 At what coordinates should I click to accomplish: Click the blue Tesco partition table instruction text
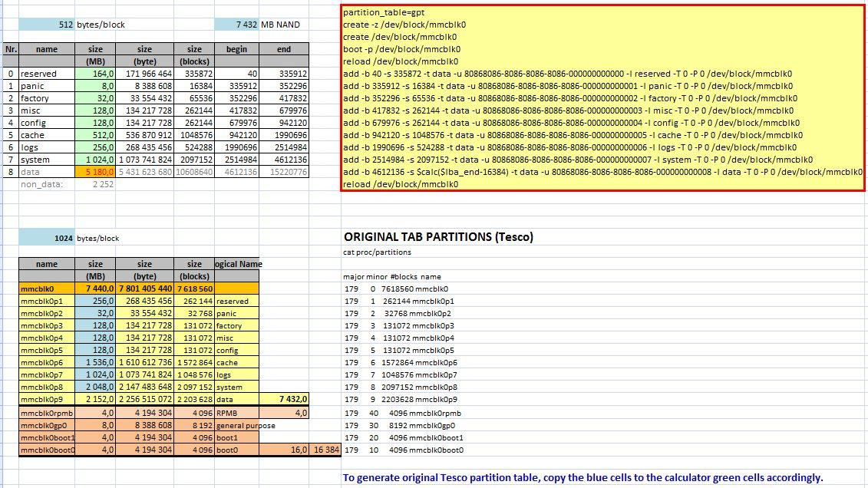pos(583,477)
